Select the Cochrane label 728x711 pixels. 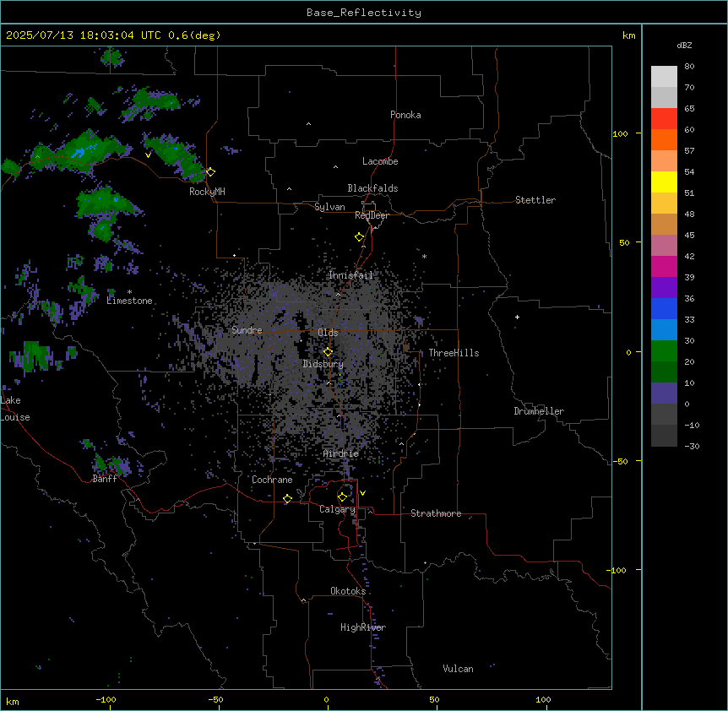pyautogui.click(x=272, y=480)
